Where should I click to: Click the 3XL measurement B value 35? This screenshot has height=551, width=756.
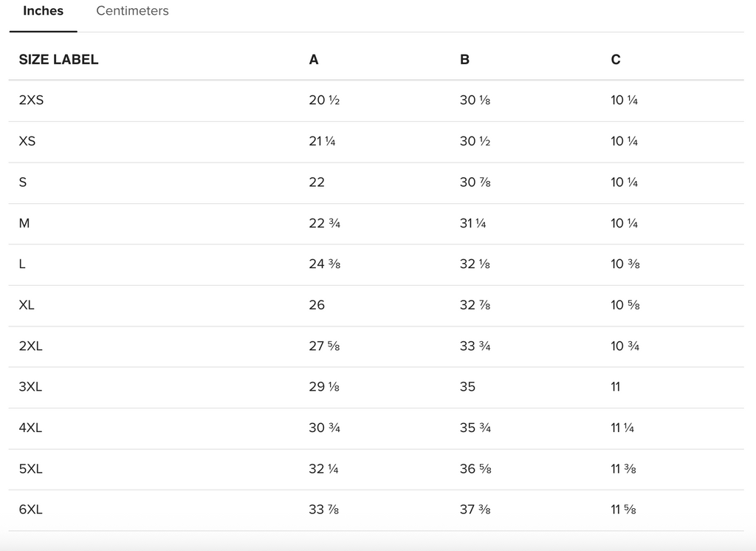(467, 387)
